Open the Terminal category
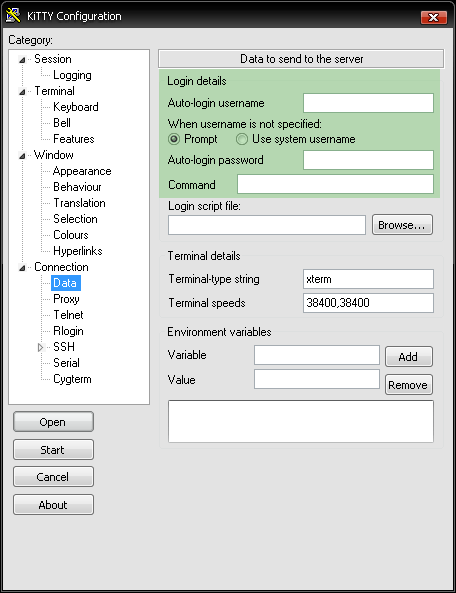Screen dimensions: 456x593 point(54,91)
